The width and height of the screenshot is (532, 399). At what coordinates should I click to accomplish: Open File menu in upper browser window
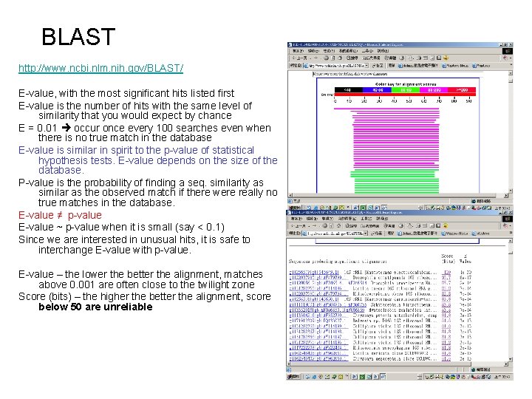(x=298, y=51)
